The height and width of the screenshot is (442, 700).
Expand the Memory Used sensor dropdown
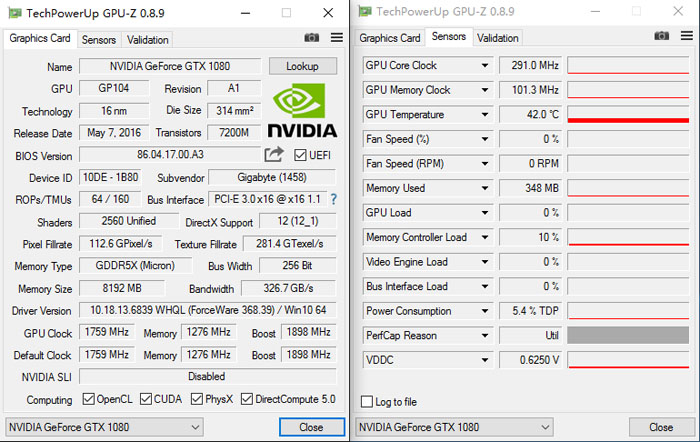[485, 188]
